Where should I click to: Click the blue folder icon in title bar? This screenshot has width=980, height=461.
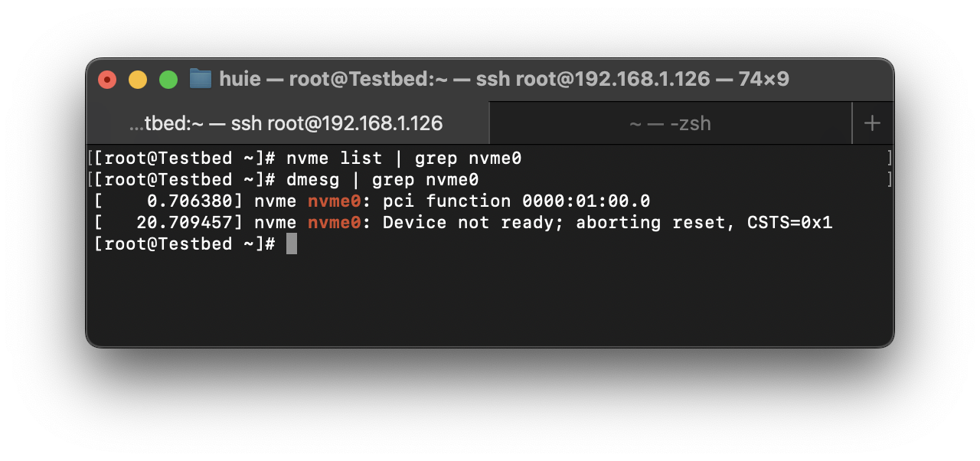coord(201,79)
